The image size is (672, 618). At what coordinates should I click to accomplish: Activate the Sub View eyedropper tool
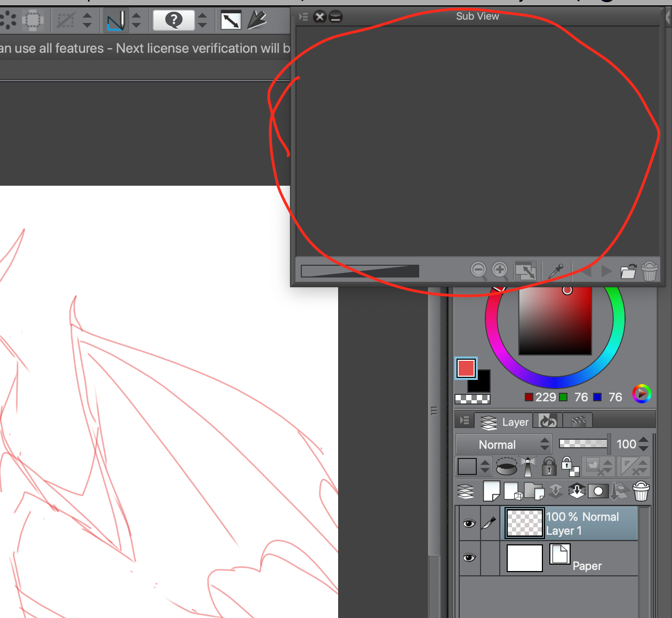556,271
